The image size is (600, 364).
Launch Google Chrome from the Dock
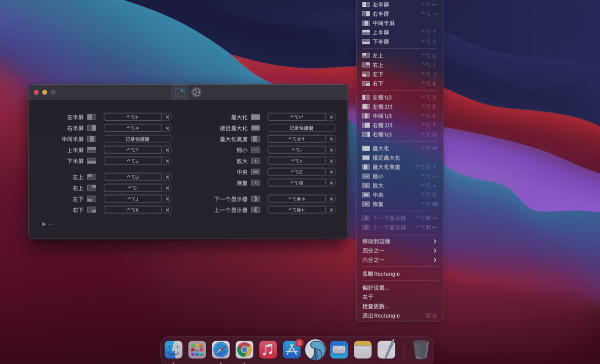point(244,349)
